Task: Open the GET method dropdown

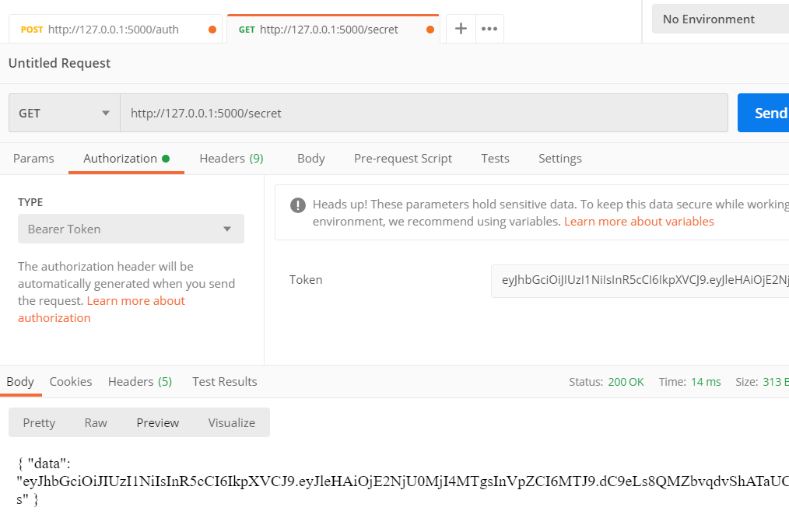Action: (65, 113)
